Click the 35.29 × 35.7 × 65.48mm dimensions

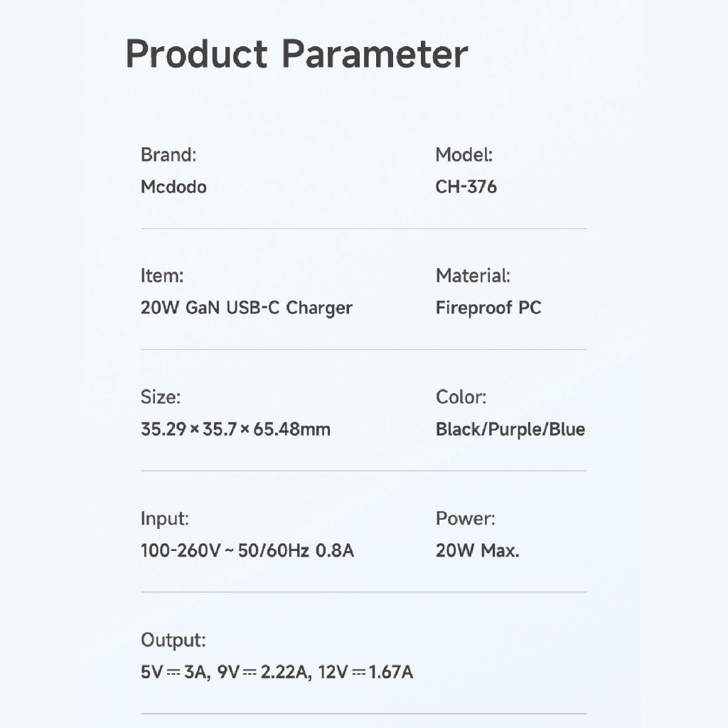click(235, 429)
